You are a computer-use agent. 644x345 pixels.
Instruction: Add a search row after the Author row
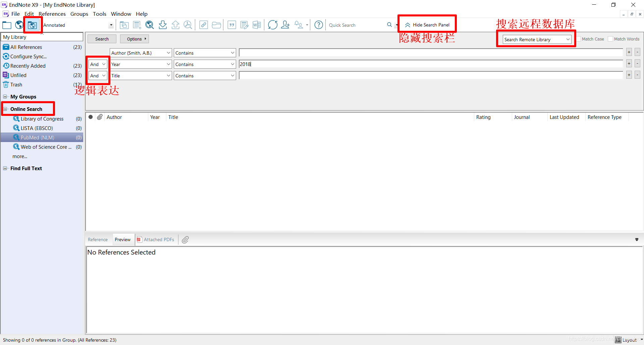coord(629,52)
